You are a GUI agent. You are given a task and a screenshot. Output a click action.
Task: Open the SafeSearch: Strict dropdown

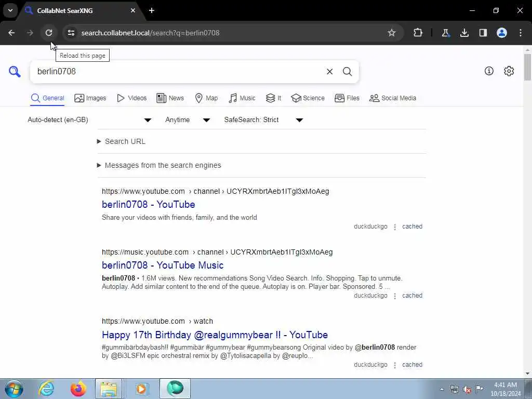pos(263,120)
